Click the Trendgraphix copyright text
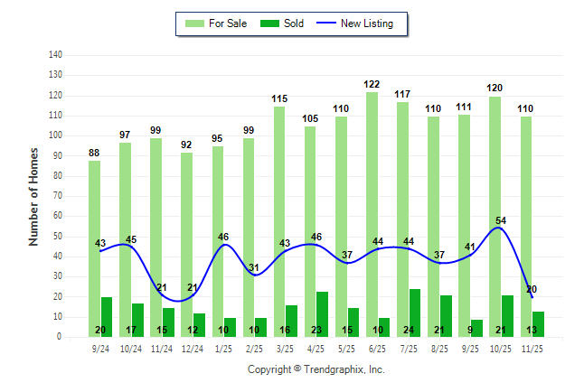The image size is (584, 392). click(316, 369)
